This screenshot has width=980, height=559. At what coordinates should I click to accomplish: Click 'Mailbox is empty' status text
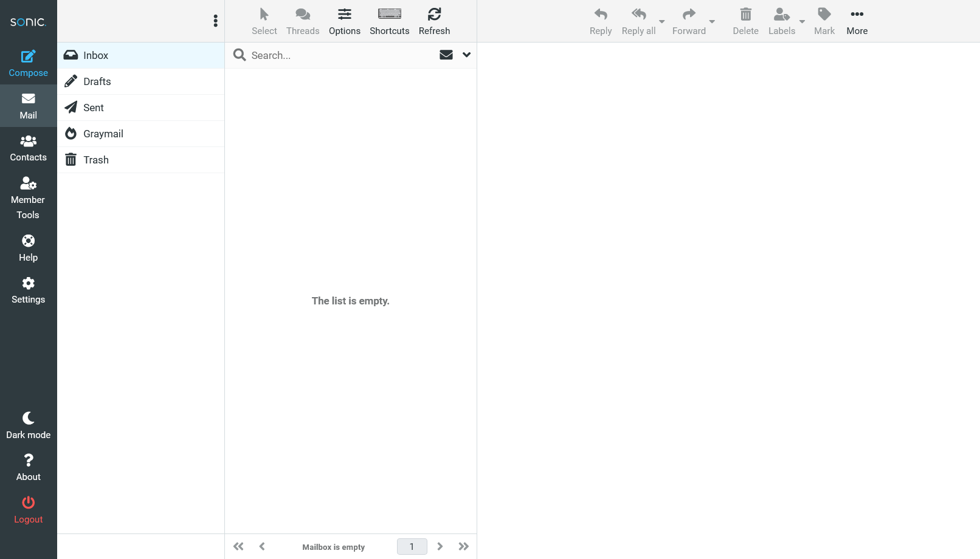(334, 547)
